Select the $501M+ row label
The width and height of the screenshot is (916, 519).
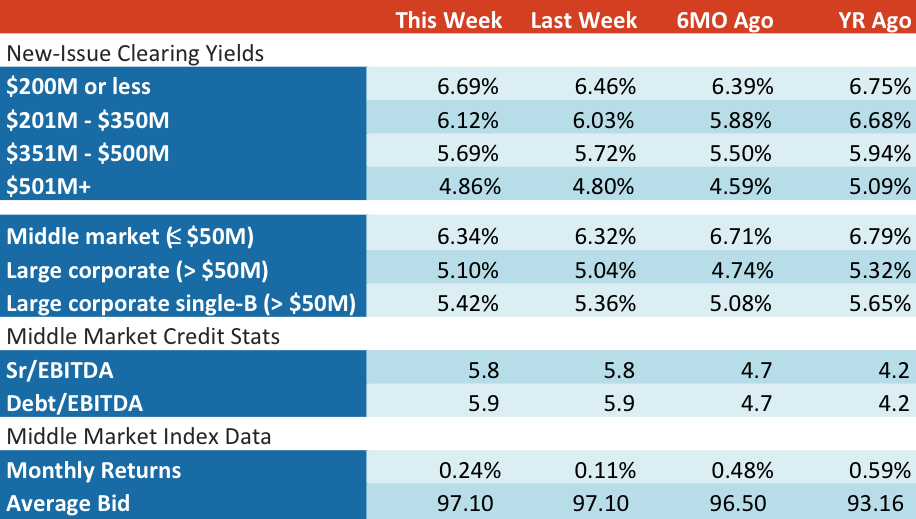48,186
